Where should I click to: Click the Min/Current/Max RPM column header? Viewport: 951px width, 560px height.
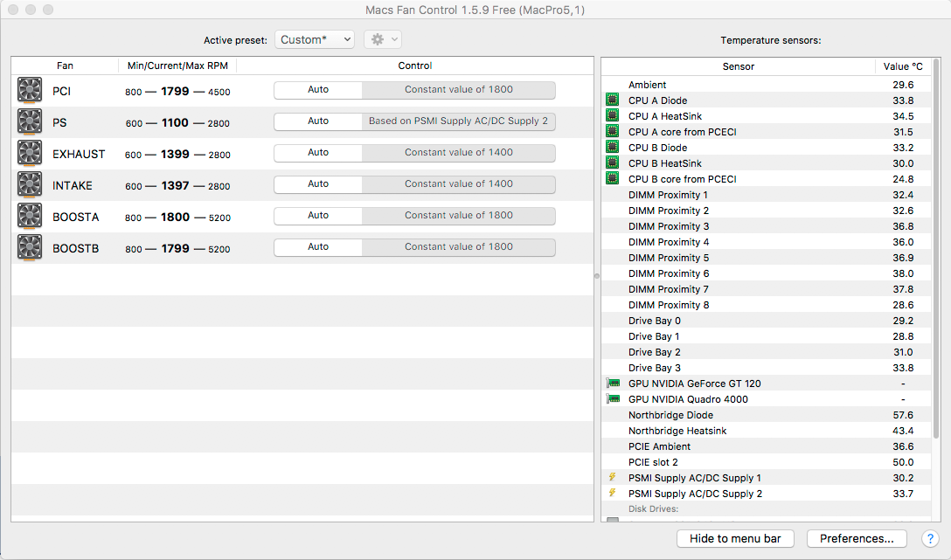click(177, 66)
